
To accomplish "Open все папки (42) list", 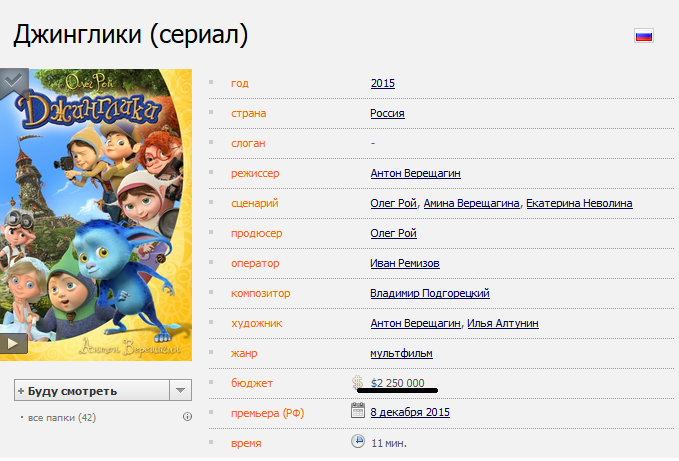I will click(61, 418).
